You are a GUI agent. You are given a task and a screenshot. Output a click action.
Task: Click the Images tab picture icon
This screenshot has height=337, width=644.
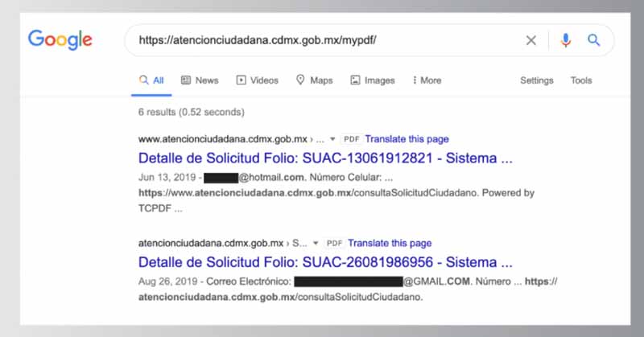coord(355,80)
